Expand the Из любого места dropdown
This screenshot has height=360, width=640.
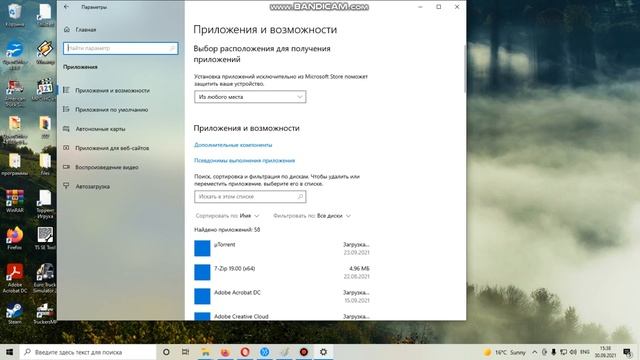click(250, 97)
